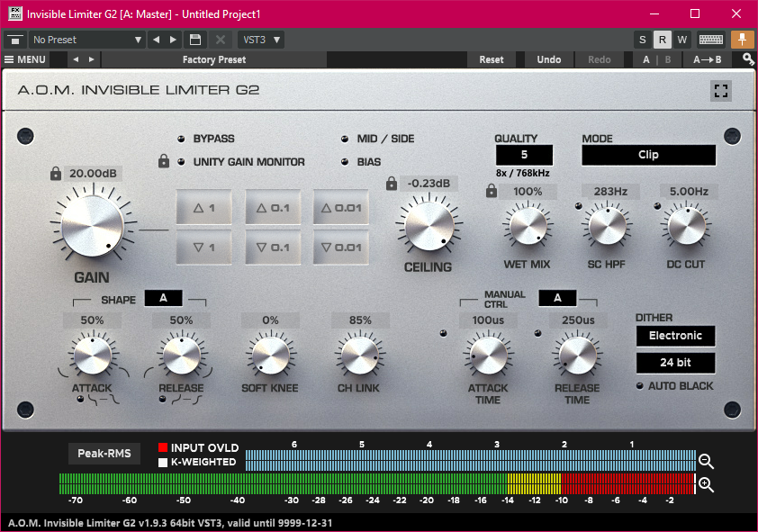
Task: Copy settings with A→B button
Action: click(708, 59)
